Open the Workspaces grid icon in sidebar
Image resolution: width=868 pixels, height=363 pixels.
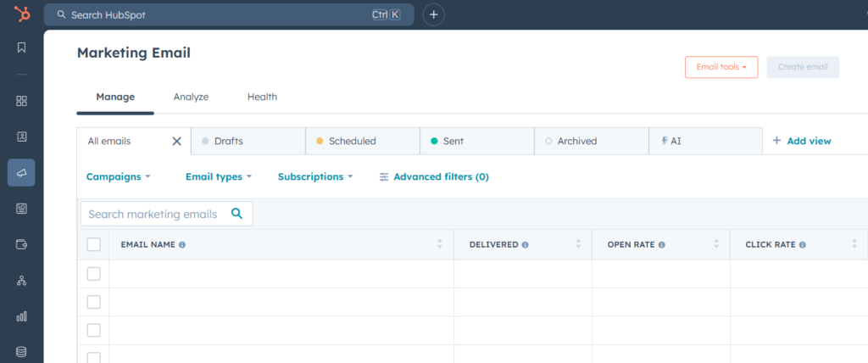(21, 101)
